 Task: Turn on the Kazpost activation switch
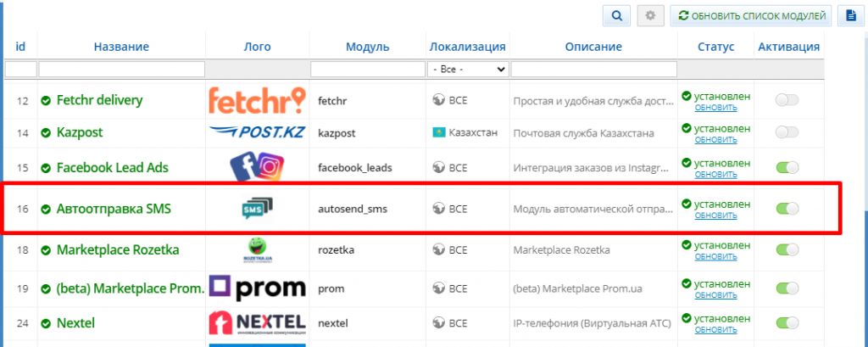[x=787, y=132]
